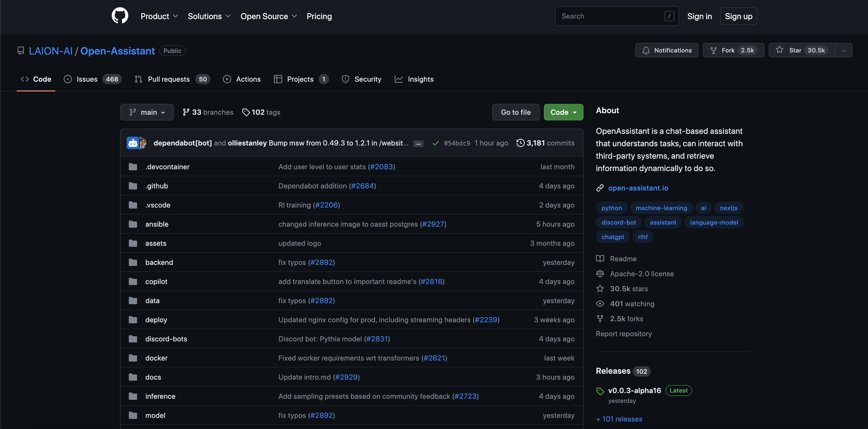The width and height of the screenshot is (868, 429).
Task: Switch to the Issues tab
Action: pyautogui.click(x=92, y=79)
